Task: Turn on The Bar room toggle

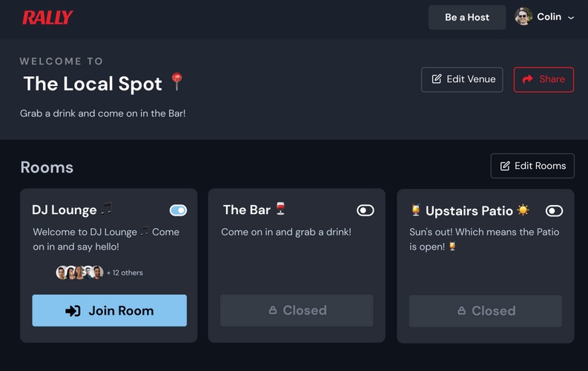Action: [x=366, y=210]
